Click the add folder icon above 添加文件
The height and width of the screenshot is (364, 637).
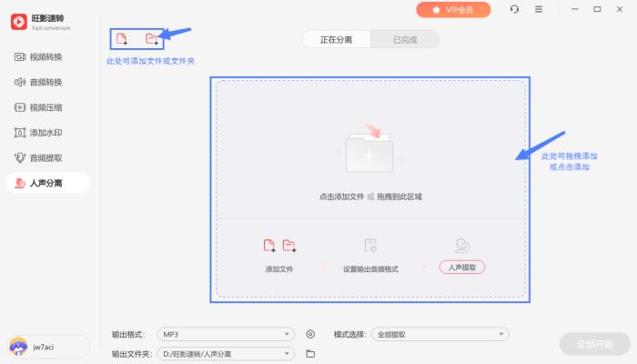[289, 246]
